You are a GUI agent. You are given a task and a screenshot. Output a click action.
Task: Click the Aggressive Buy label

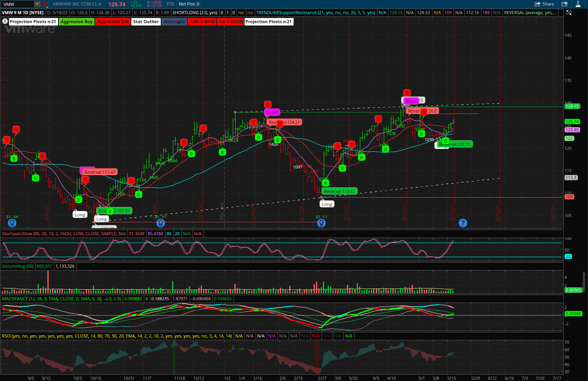pos(77,22)
